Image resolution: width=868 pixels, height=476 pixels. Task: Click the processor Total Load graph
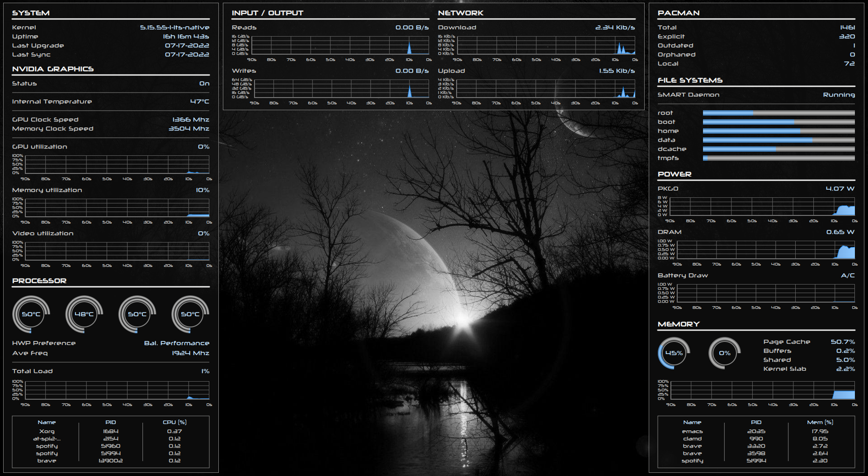point(117,390)
